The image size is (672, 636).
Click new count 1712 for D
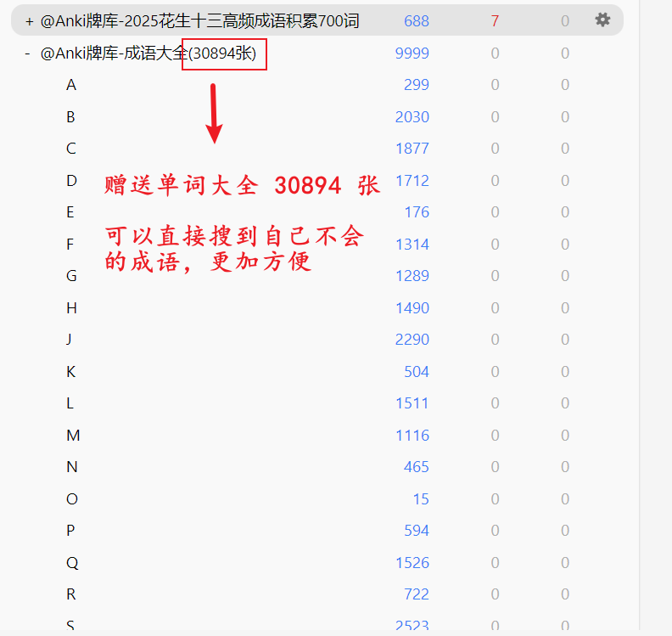(412, 181)
